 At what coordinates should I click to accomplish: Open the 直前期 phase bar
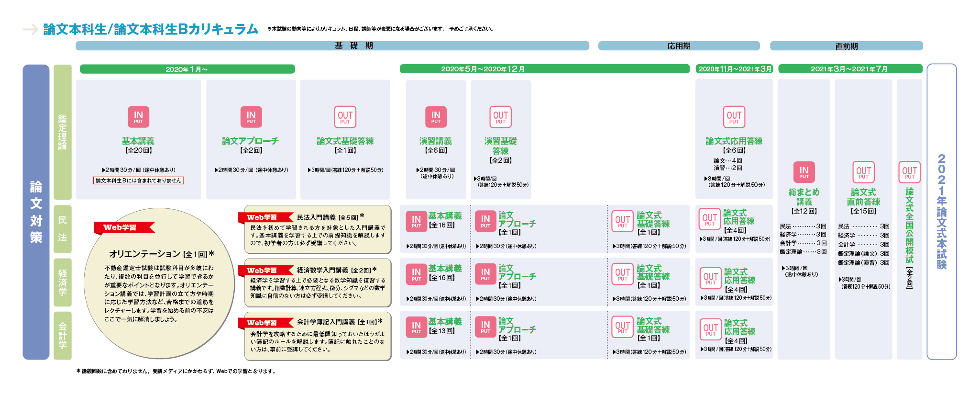(846, 46)
